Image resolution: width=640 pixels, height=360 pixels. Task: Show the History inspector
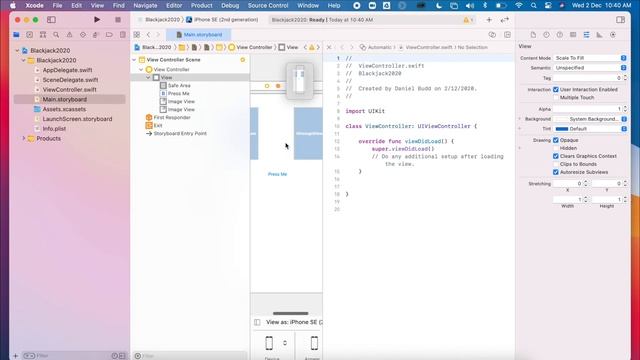click(x=546, y=35)
